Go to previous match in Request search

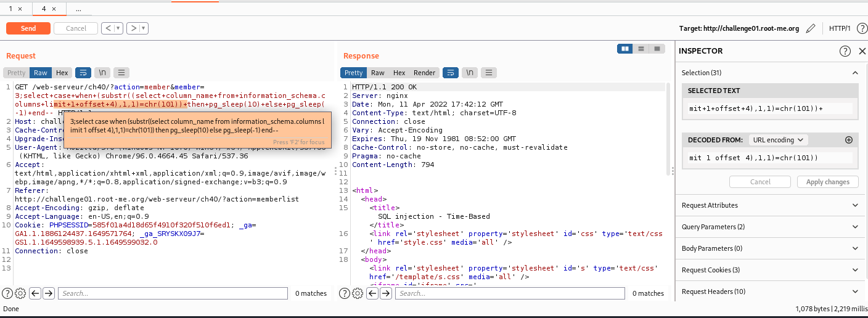35,293
